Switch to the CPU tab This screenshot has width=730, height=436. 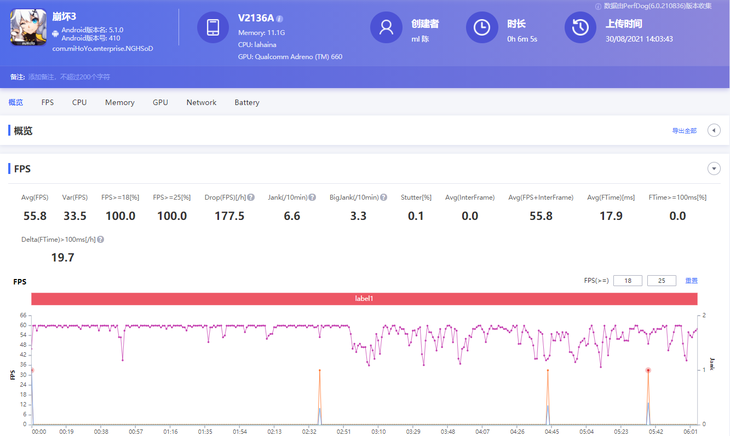[79, 102]
